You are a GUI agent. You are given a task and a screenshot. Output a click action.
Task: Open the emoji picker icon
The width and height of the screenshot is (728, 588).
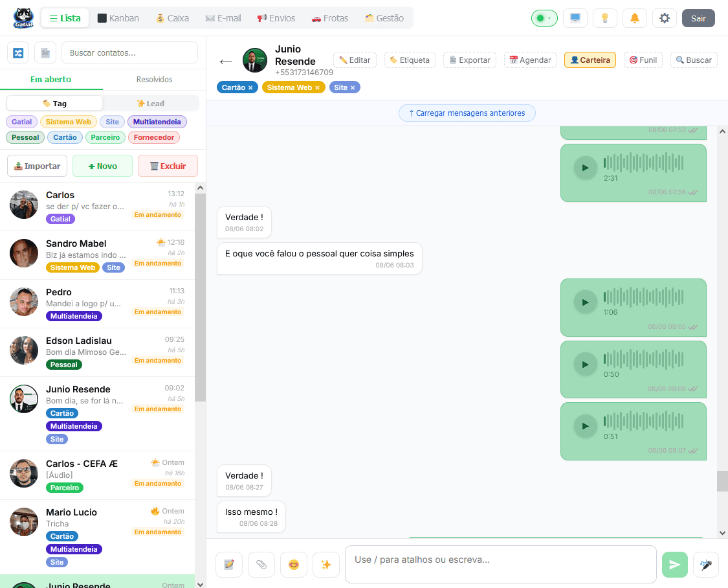pos(293,564)
